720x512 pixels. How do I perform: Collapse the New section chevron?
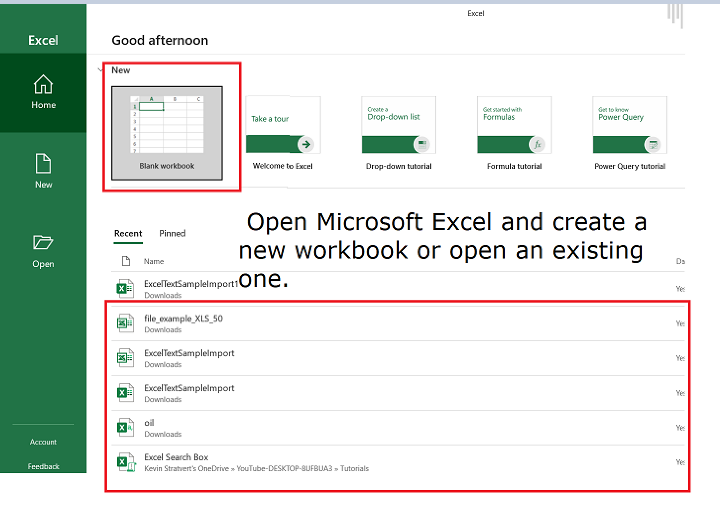pyautogui.click(x=100, y=70)
